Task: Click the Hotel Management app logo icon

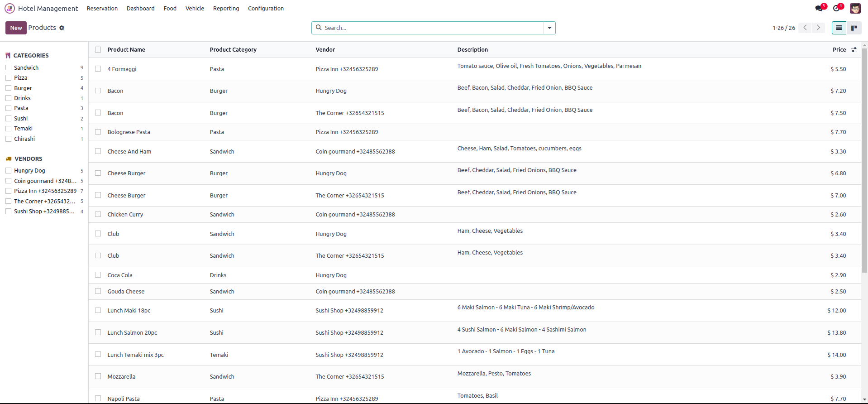Action: [x=10, y=9]
